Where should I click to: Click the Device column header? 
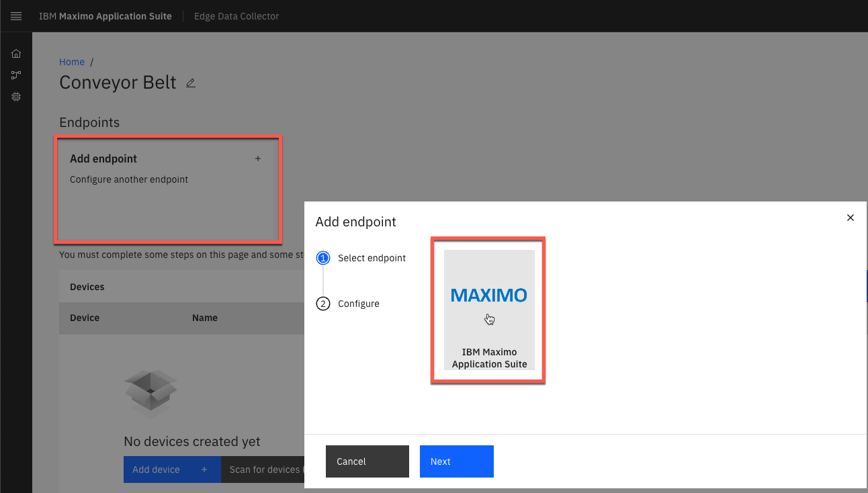[x=85, y=318]
